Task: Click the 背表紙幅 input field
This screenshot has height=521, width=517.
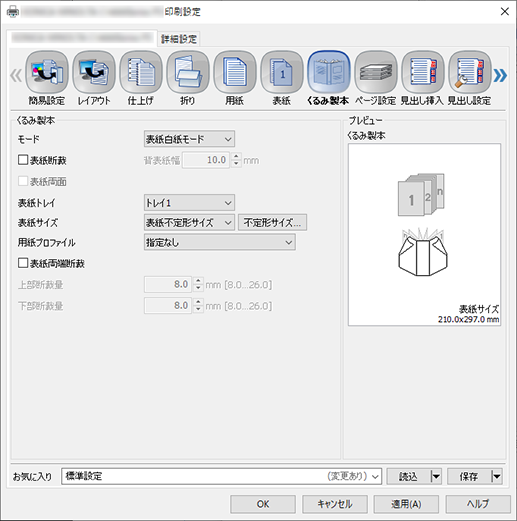Action: click(206, 160)
